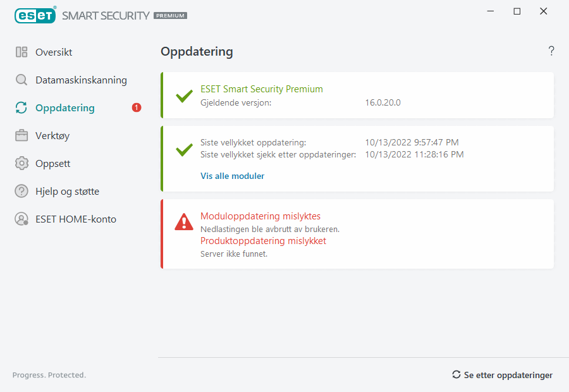Click the Hjelp og støtte question icon
Screen dimensions: 569x392
click(21, 192)
